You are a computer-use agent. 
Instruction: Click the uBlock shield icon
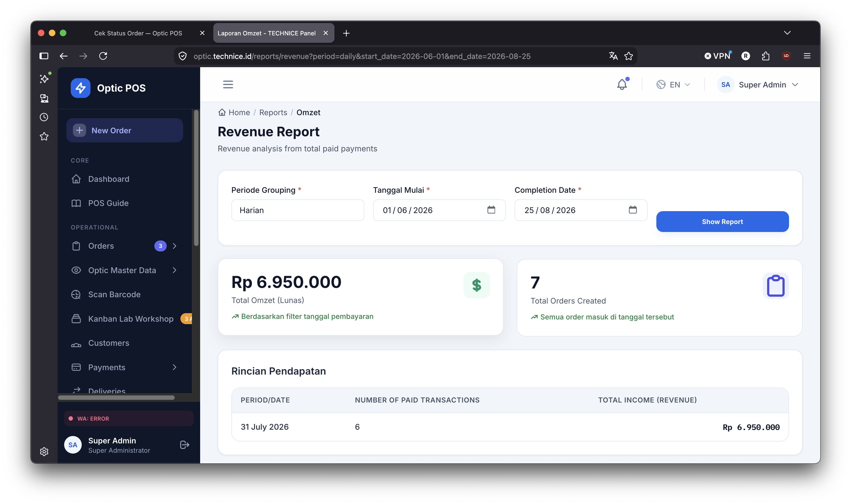pos(786,56)
